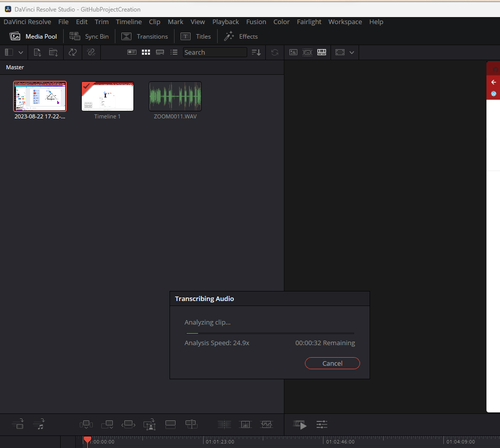Click into the media pool Search field
Viewport: 500px width, 448px height.
215,52
